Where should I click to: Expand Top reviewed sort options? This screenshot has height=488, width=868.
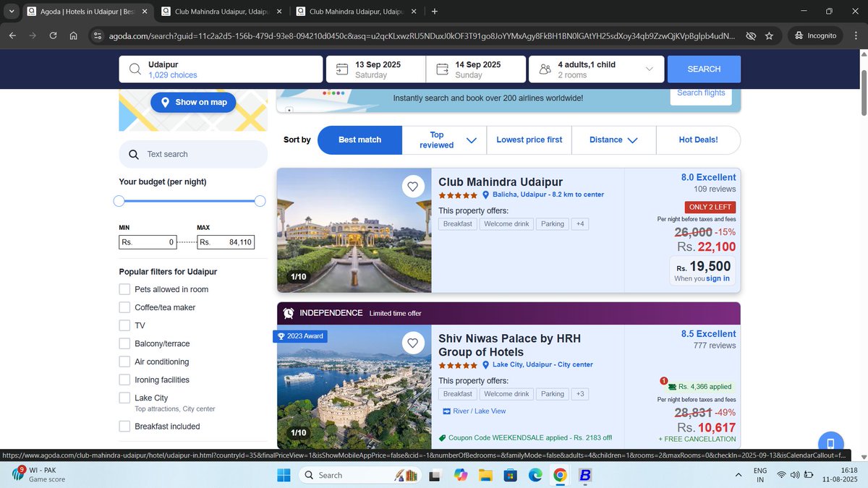[x=444, y=140]
